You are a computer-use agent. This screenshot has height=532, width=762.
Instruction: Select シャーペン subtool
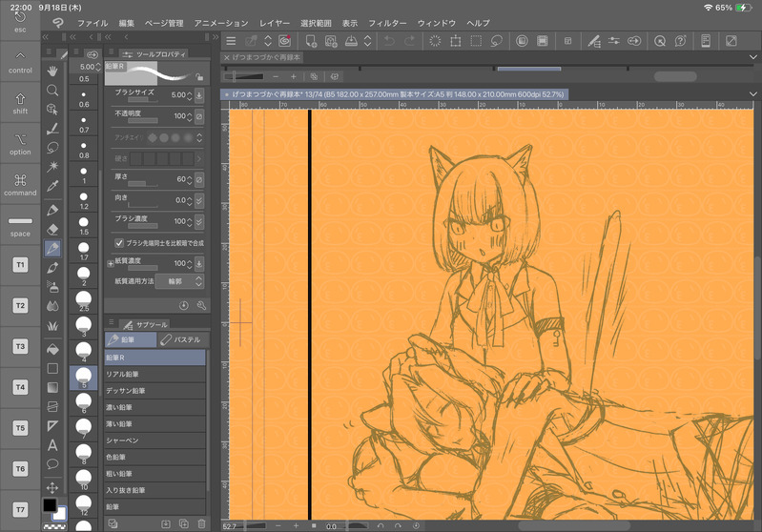pyautogui.click(x=154, y=440)
